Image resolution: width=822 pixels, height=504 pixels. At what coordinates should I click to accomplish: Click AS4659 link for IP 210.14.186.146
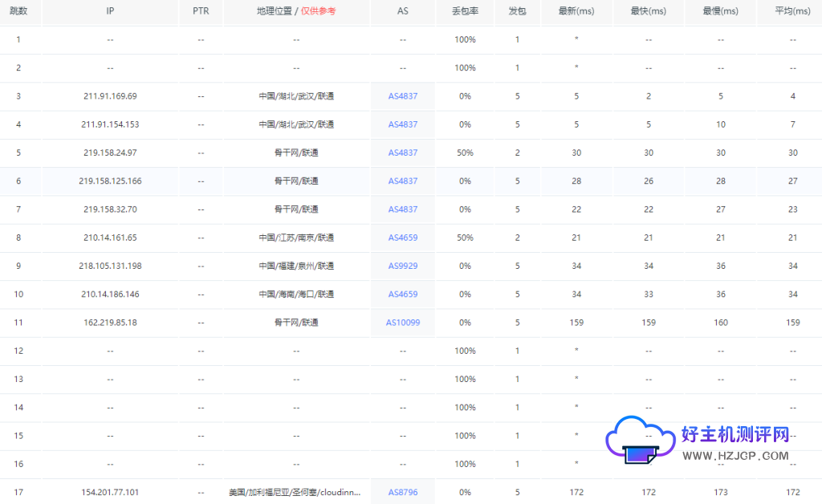[x=403, y=295]
